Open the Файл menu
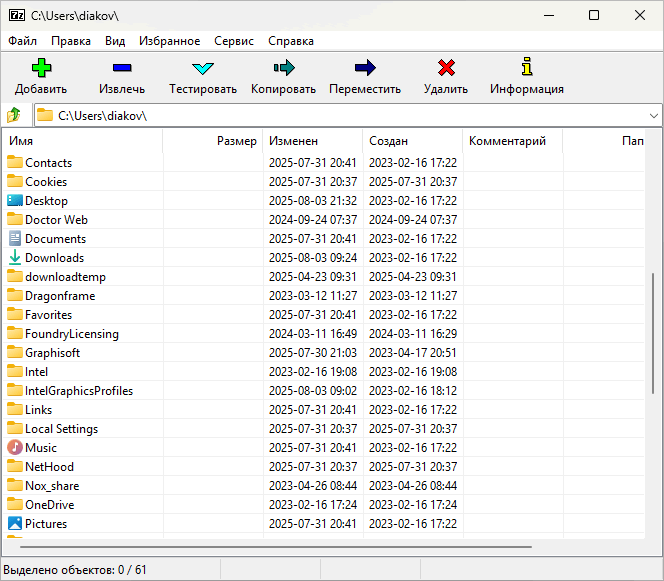The image size is (664, 581). point(23,41)
